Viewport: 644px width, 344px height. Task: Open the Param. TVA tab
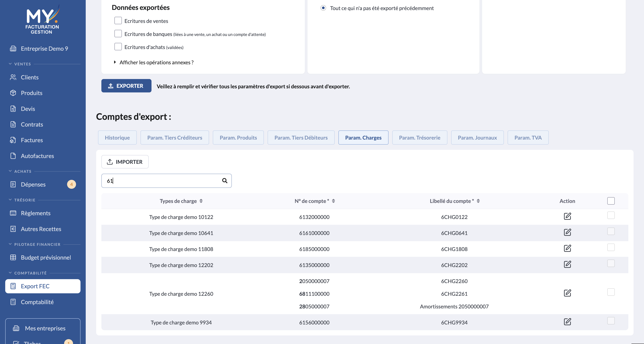pos(528,138)
